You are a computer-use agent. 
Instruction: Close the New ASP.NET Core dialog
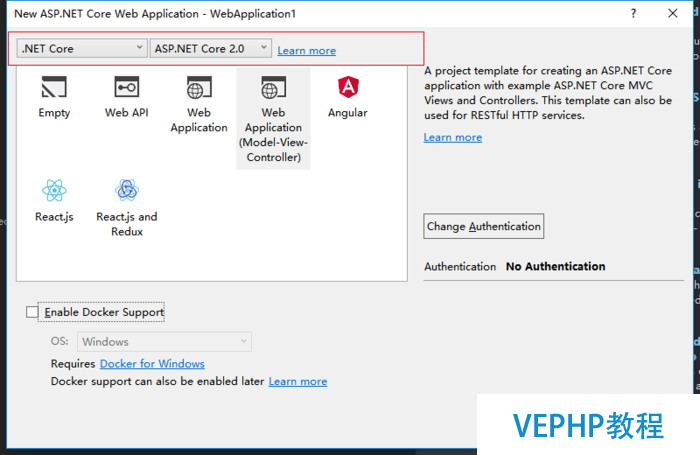coord(673,13)
